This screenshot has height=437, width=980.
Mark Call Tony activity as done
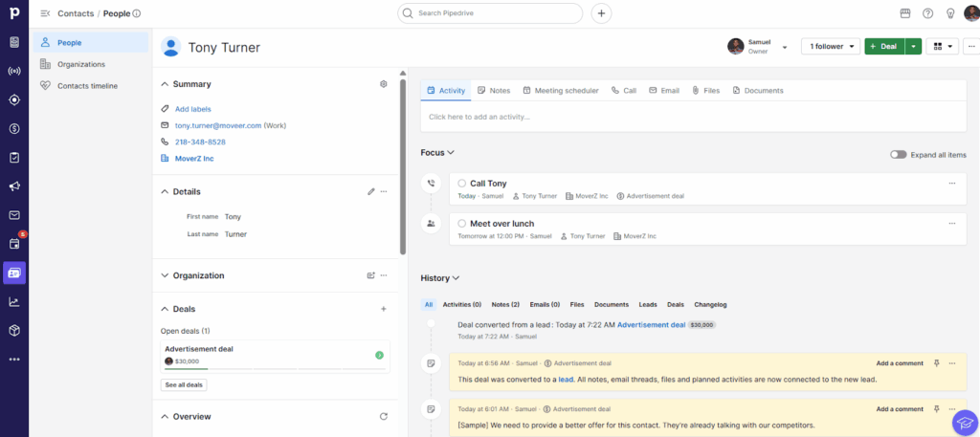click(461, 183)
